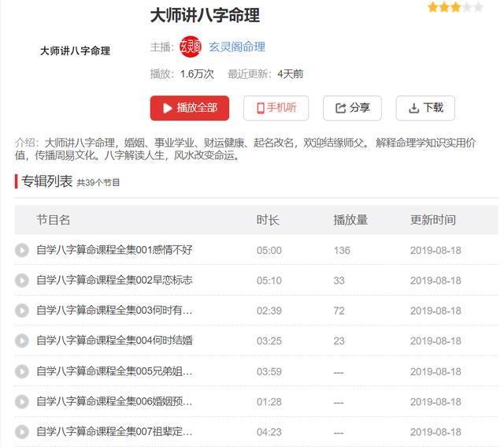The image size is (504, 447).
Task: Start episode 003何时有 with its play icon
Action: [22, 311]
